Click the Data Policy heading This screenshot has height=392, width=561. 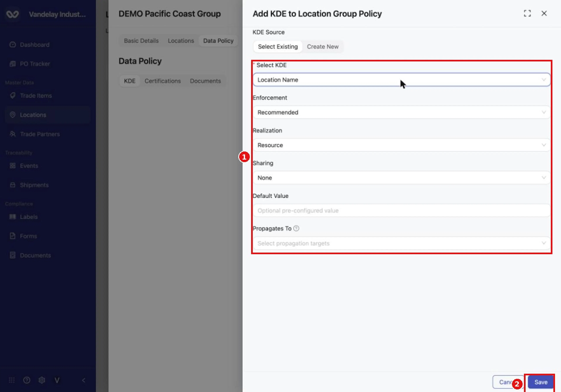(140, 61)
